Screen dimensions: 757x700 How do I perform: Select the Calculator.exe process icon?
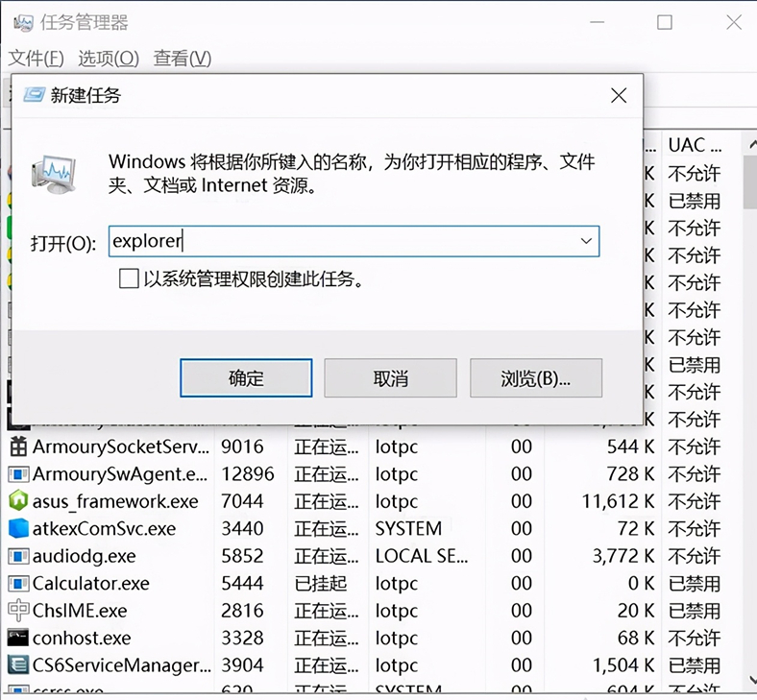pos(18,583)
